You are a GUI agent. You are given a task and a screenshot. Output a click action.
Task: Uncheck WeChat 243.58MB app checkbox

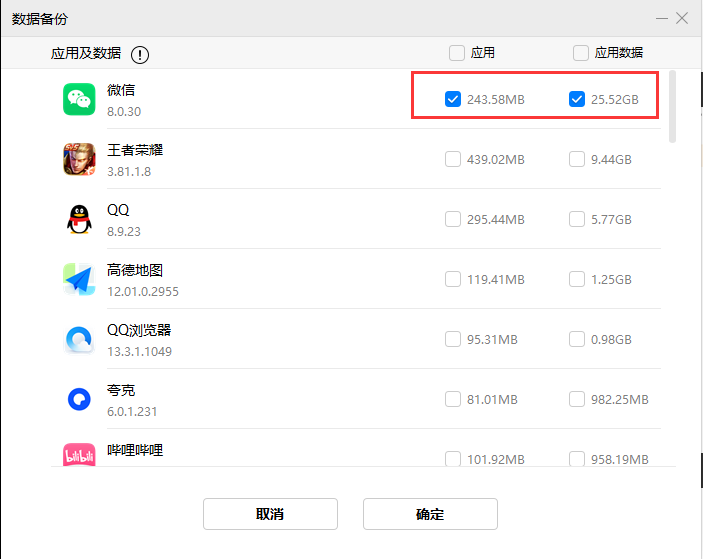tap(453, 99)
